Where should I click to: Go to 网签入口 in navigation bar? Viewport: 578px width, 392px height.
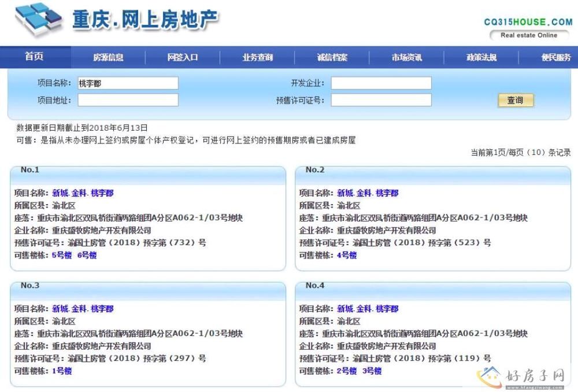[x=183, y=57]
